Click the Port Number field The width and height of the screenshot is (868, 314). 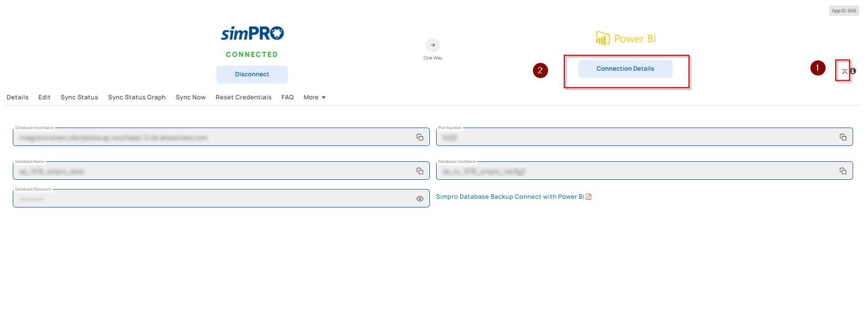[644, 137]
